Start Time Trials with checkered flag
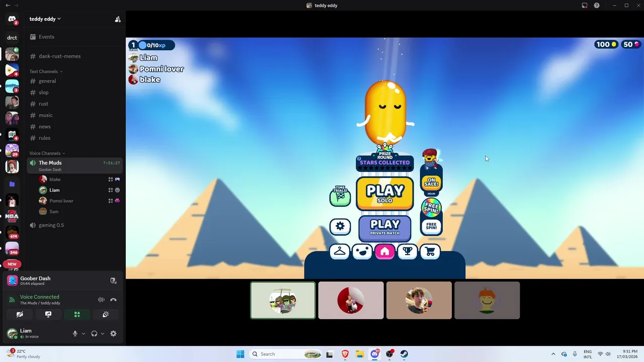 [340, 196]
